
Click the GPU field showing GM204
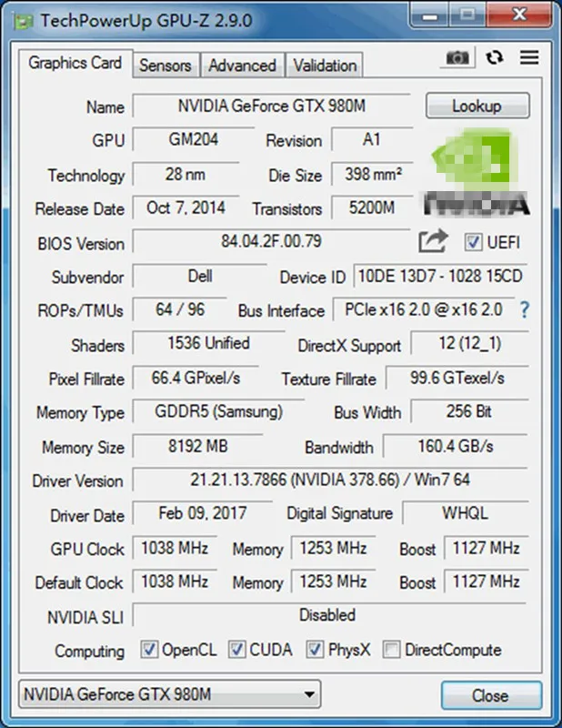(x=193, y=139)
